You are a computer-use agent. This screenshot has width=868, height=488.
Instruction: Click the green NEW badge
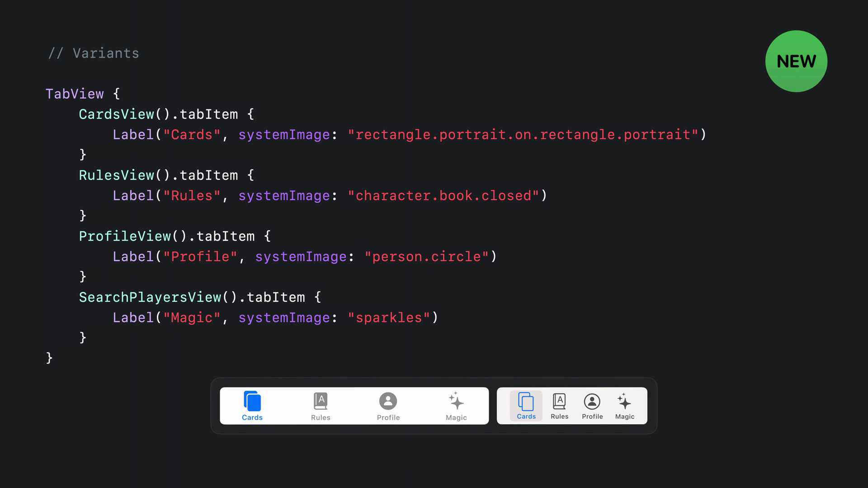pos(796,61)
